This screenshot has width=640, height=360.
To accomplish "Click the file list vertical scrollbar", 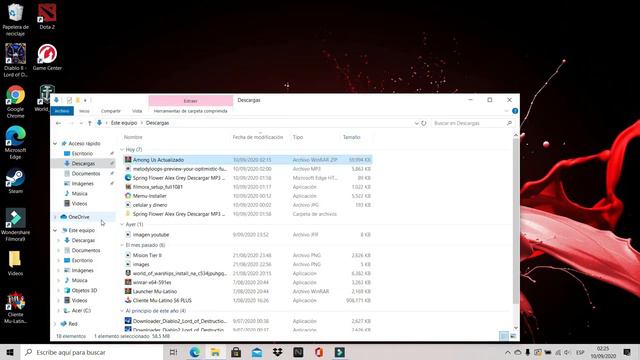I will pos(516,220).
